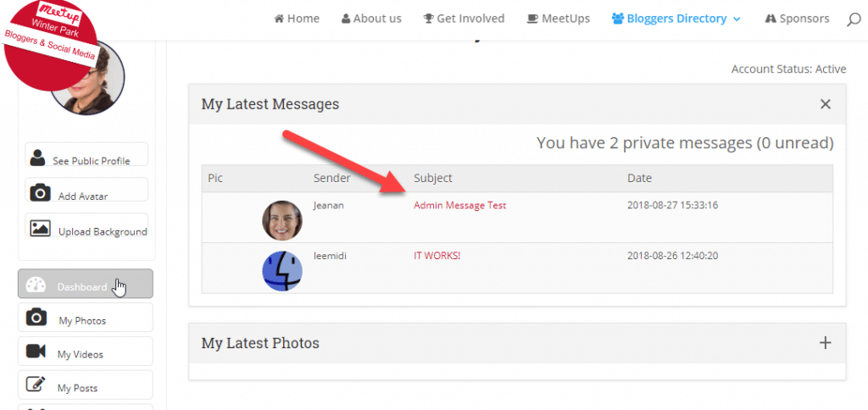This screenshot has height=410, width=868.
Task: Click sender name leemidi
Action: pyautogui.click(x=330, y=256)
